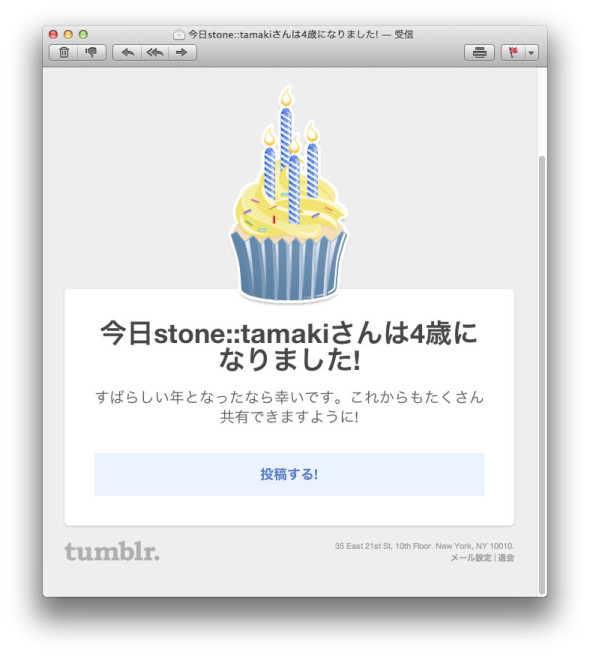
Task: Close the mail window with red button
Action: [x=53, y=34]
